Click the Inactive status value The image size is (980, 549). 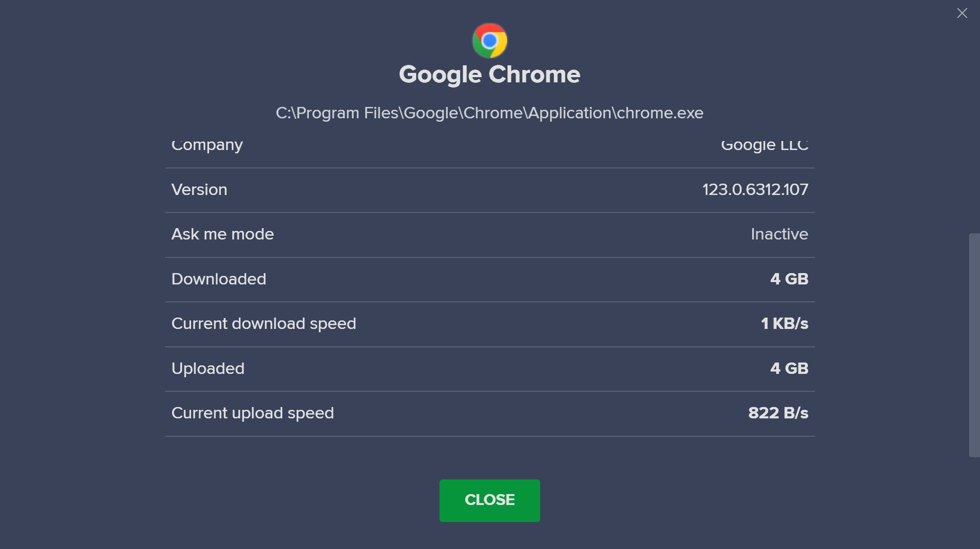[x=779, y=234]
